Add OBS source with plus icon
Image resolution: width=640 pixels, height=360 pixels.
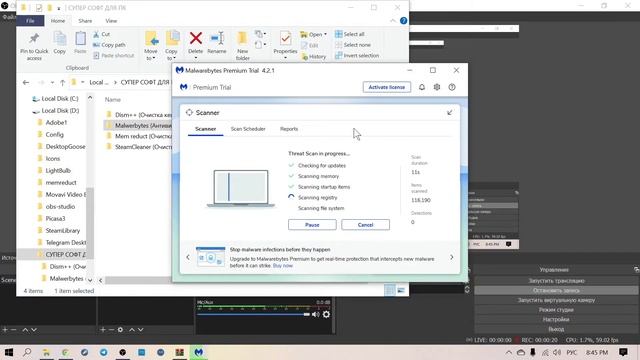(x=103, y=329)
